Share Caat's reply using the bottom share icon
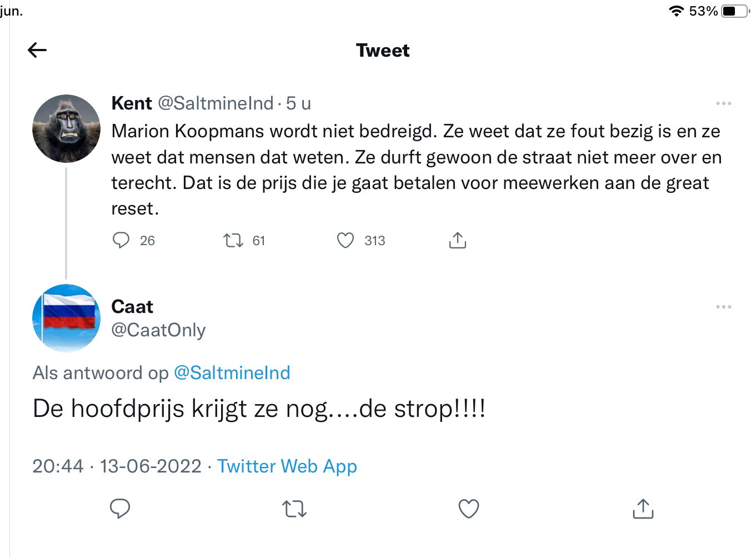The image size is (756, 557). click(x=643, y=508)
